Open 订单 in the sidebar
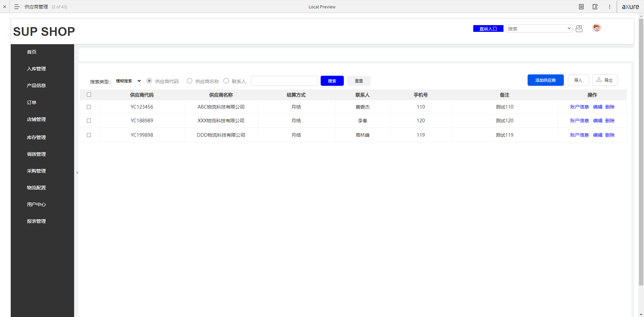 [x=32, y=103]
